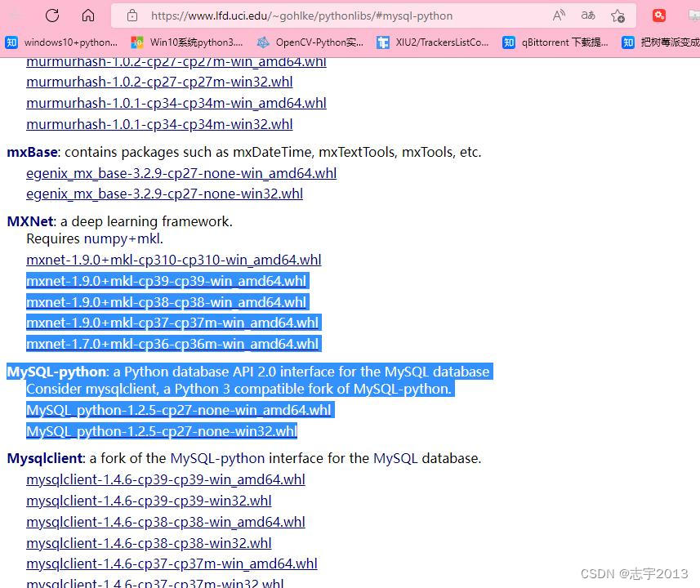Click the mxBase package heading
This screenshot has width=700, height=588.
tap(32, 152)
